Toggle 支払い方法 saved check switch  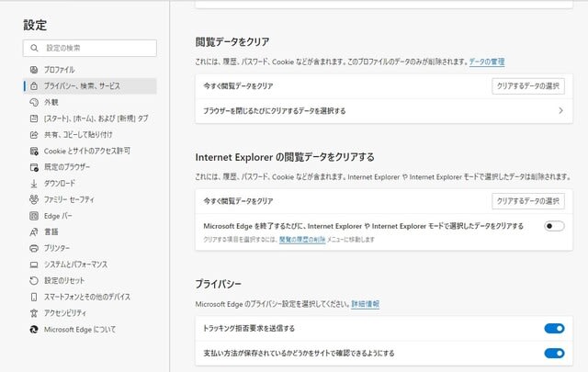[x=554, y=354]
